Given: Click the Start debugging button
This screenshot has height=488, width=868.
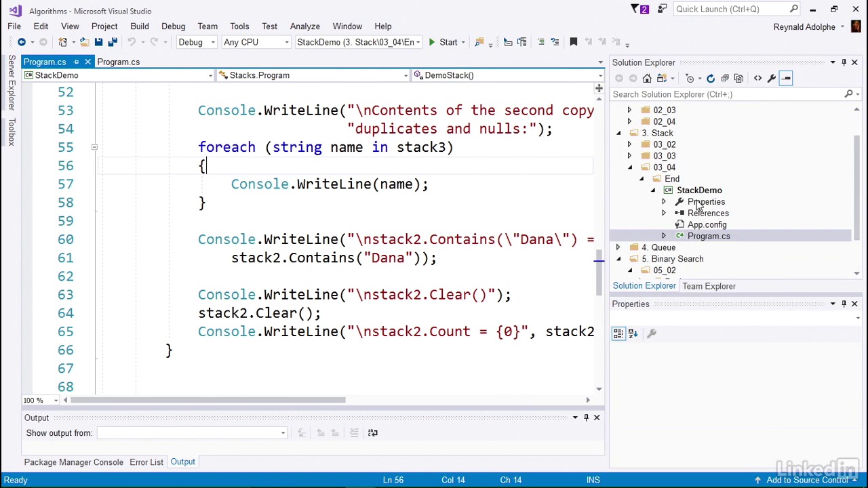Looking at the screenshot, I should point(442,42).
